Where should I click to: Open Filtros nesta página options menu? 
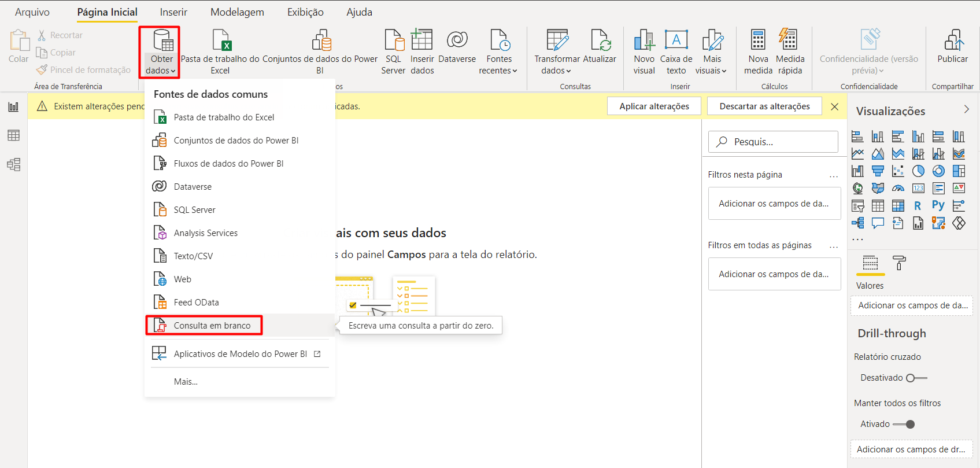[833, 175]
